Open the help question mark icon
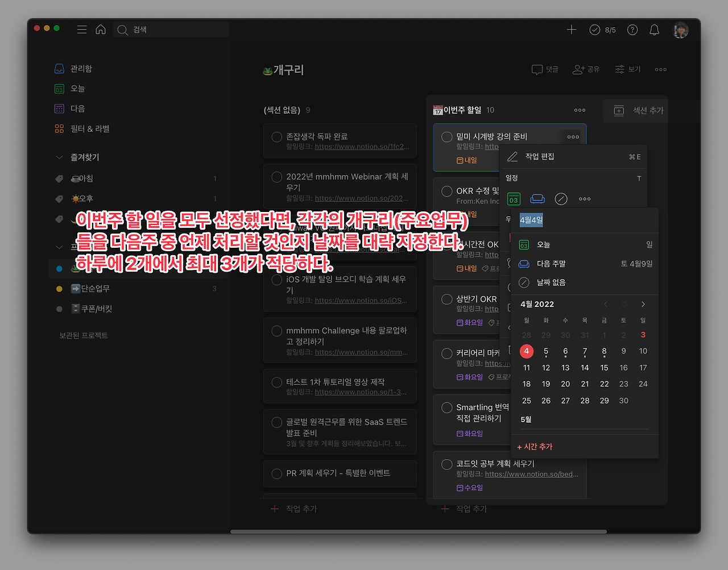Image resolution: width=728 pixels, height=570 pixels. pyautogui.click(x=632, y=30)
